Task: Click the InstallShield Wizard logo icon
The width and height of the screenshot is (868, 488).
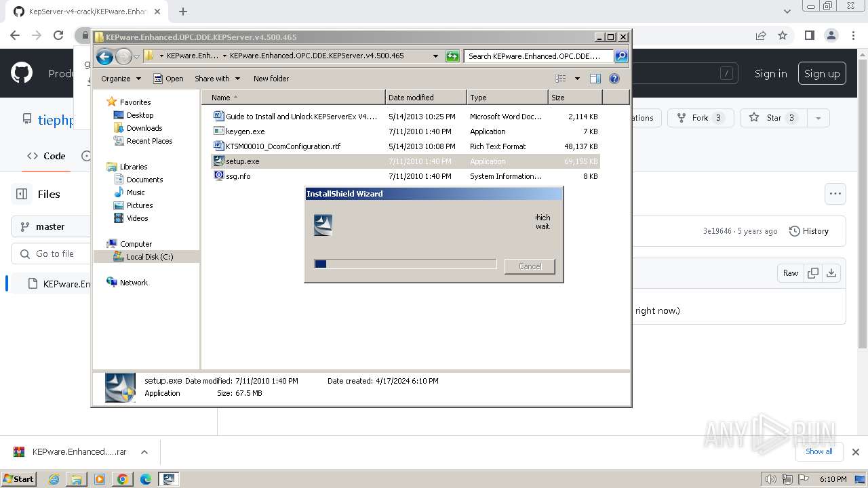Action: tap(323, 225)
